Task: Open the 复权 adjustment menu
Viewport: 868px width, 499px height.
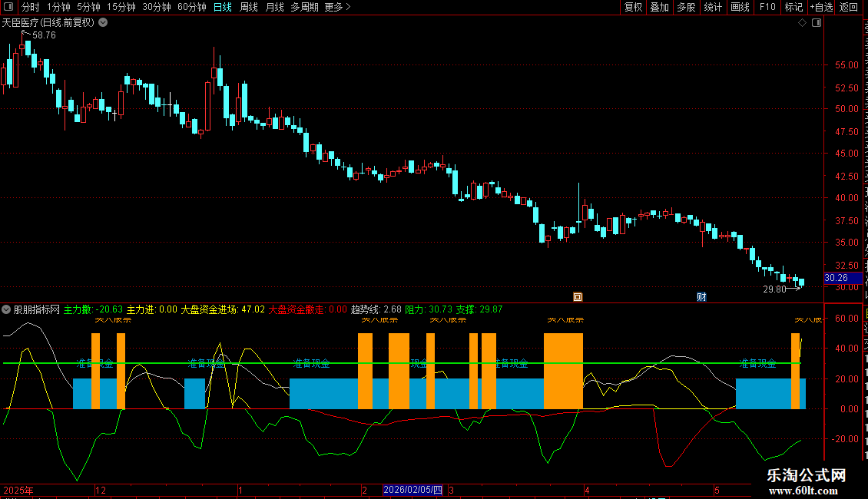Action: click(633, 7)
